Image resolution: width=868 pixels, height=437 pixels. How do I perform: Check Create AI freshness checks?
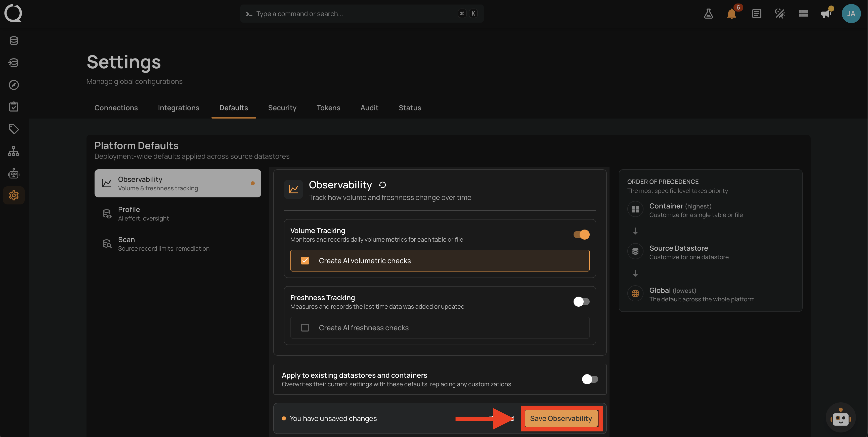click(x=305, y=327)
